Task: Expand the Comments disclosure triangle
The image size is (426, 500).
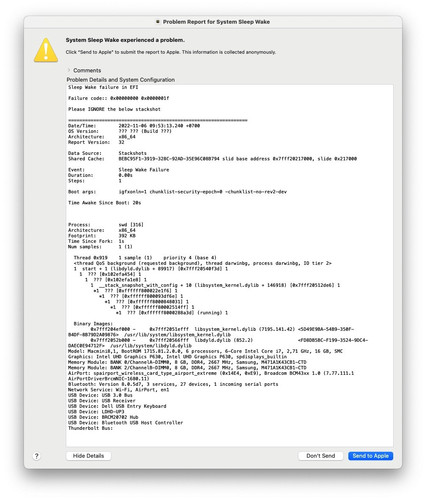Action: 69,70
